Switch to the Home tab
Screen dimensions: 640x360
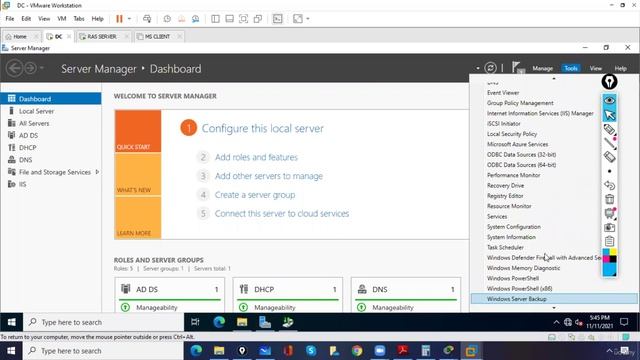click(x=20, y=36)
